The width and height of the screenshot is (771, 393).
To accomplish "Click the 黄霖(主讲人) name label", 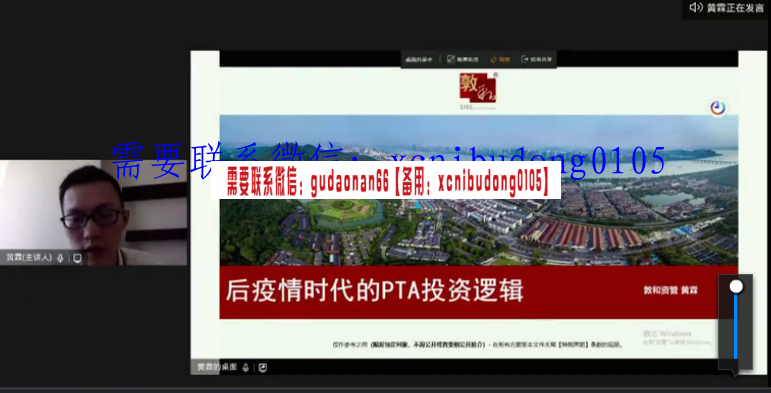I will pyautogui.click(x=29, y=258).
